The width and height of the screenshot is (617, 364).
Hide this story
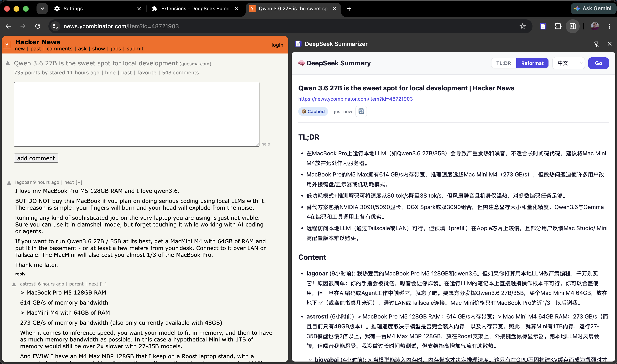110,73
